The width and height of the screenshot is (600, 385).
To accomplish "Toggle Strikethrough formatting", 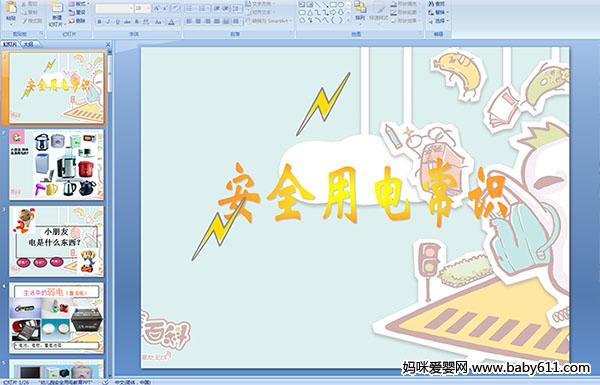I will (126, 22).
